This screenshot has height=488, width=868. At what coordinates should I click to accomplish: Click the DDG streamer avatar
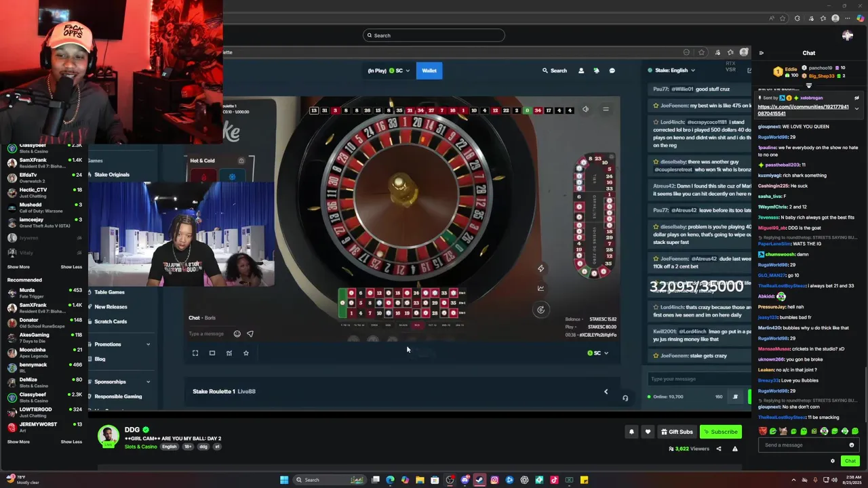tap(108, 436)
